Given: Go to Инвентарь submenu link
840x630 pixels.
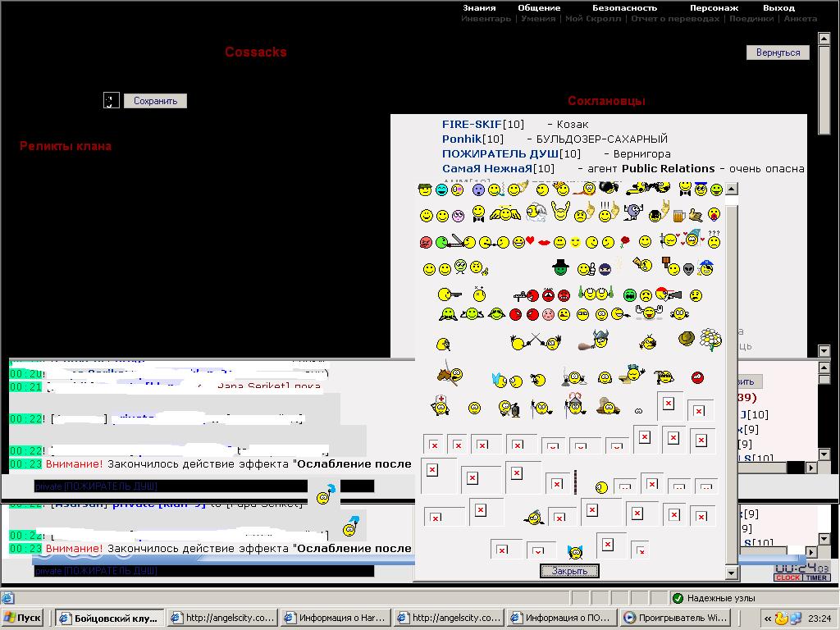Looking at the screenshot, I should pos(486,18).
